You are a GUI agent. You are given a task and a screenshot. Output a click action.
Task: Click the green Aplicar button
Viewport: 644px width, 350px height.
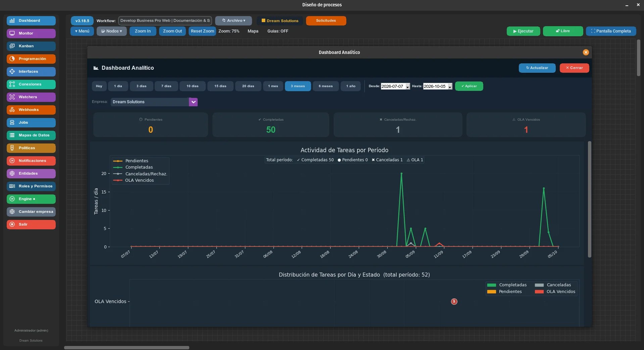tap(469, 86)
